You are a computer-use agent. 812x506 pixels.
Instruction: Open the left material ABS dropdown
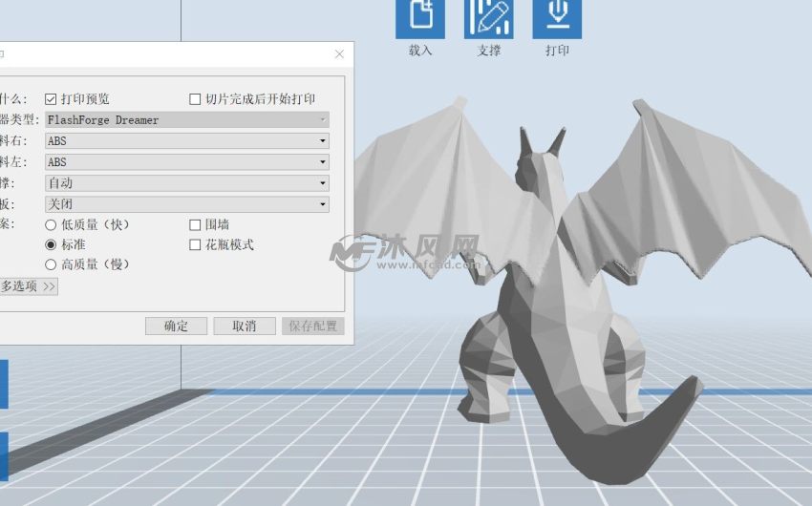pyautogui.click(x=187, y=162)
